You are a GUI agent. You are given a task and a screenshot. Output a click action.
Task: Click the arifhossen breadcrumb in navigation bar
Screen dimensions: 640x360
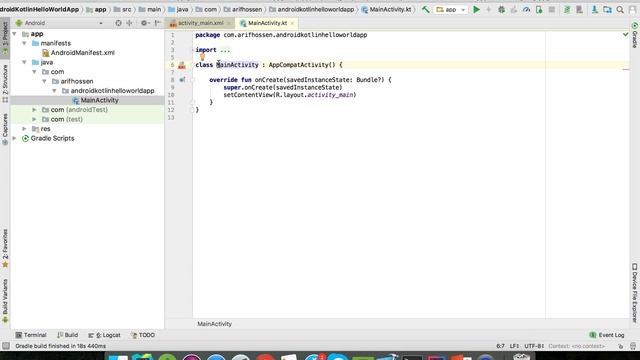pos(242,9)
